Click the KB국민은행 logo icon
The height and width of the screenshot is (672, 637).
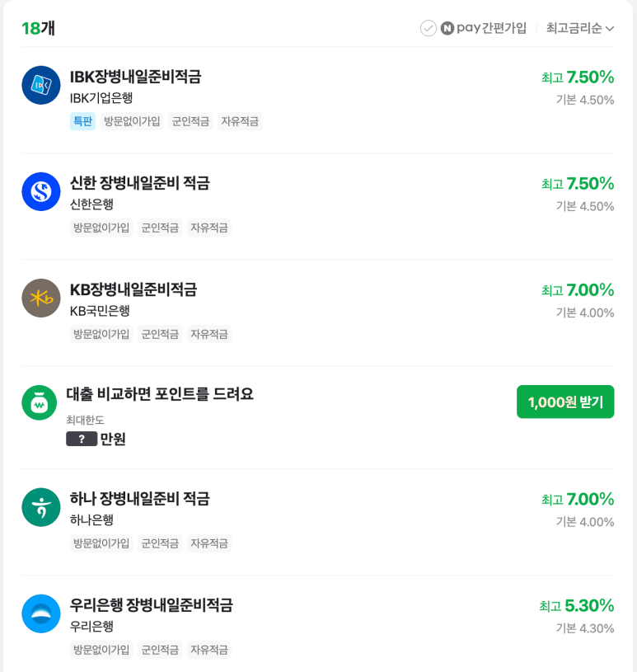pyautogui.click(x=41, y=298)
